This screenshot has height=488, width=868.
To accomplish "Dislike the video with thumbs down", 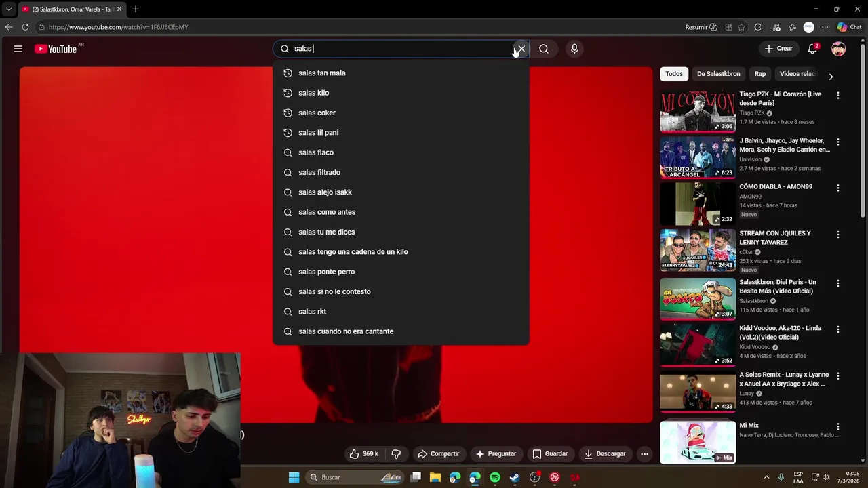I will 397,454.
